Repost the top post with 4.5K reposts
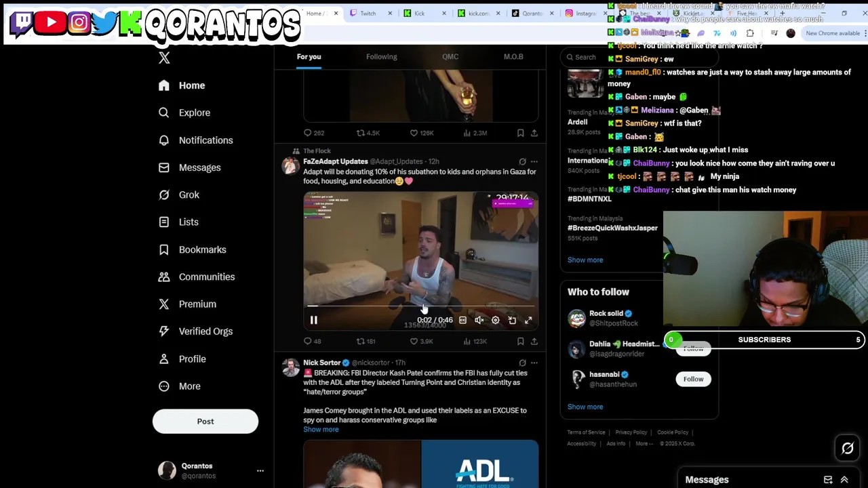 [368, 133]
